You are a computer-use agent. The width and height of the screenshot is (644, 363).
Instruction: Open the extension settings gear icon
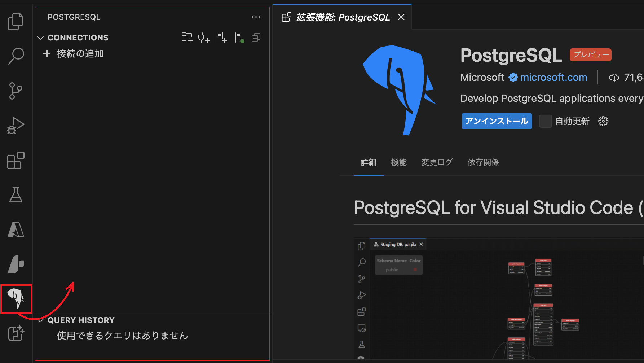pos(603,121)
